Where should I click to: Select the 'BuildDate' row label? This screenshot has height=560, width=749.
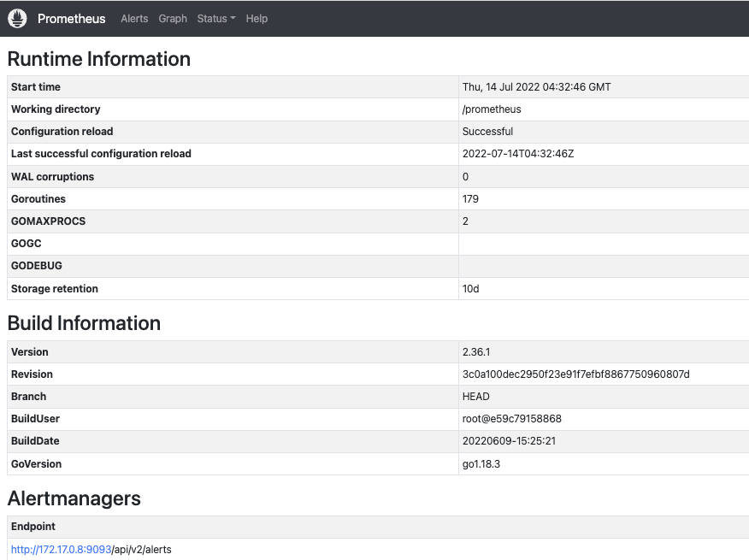pyautogui.click(x=35, y=441)
